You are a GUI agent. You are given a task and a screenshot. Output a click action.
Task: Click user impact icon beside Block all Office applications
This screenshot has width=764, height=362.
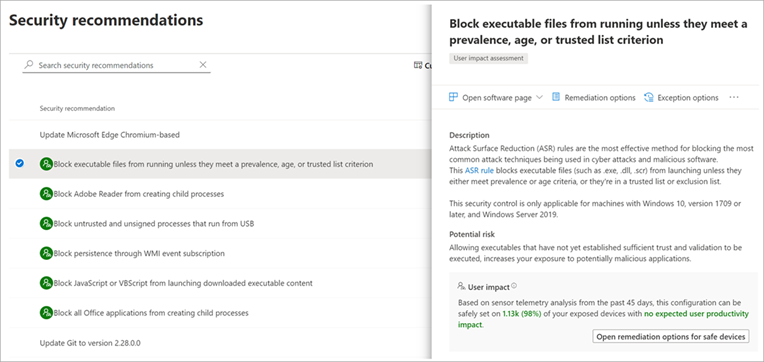[x=46, y=313]
